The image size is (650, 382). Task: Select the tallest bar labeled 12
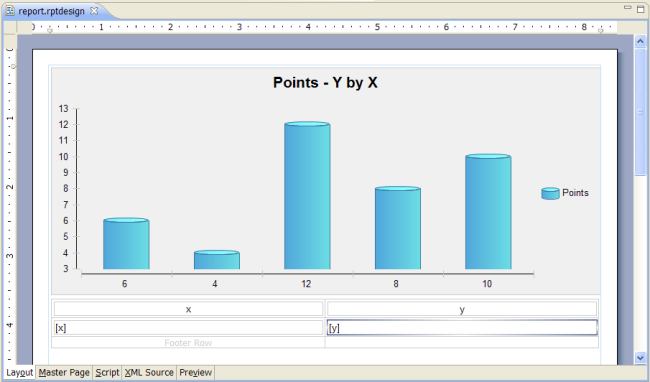pos(307,196)
